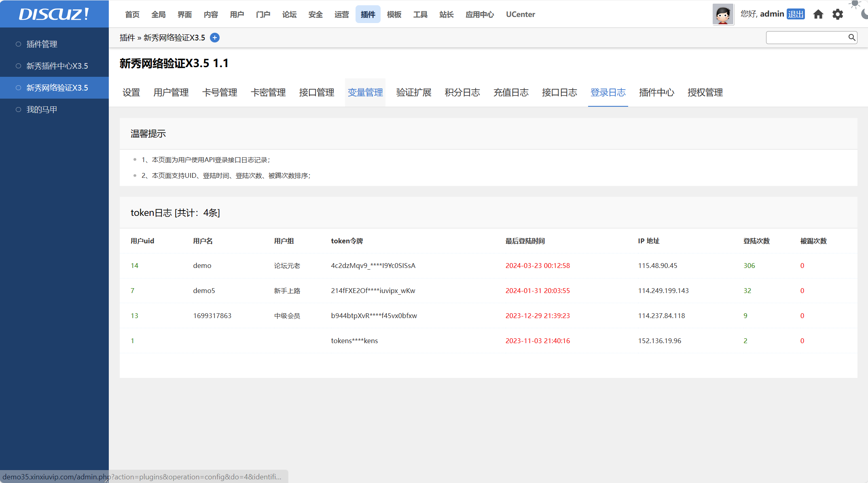Click the Discuz! logo
Image resolution: width=868 pixels, height=483 pixels.
point(54,14)
